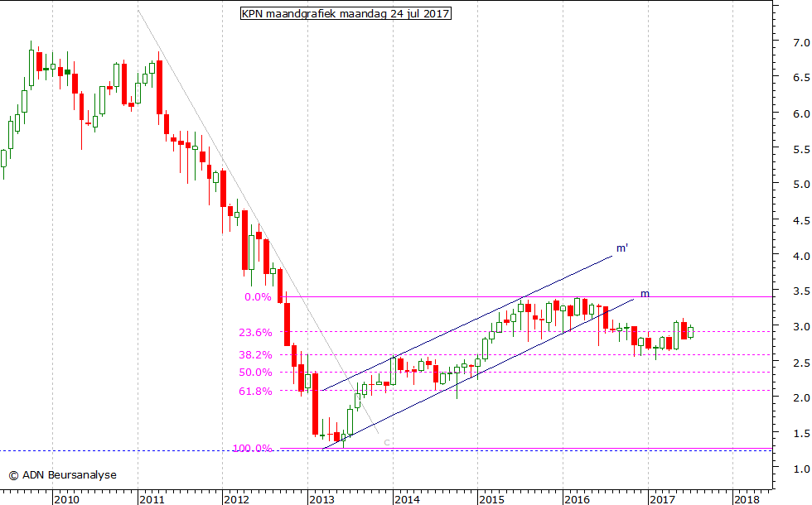Click the 1.5 price axis label
The width and height of the screenshot is (812, 505).
pyautogui.click(x=801, y=434)
